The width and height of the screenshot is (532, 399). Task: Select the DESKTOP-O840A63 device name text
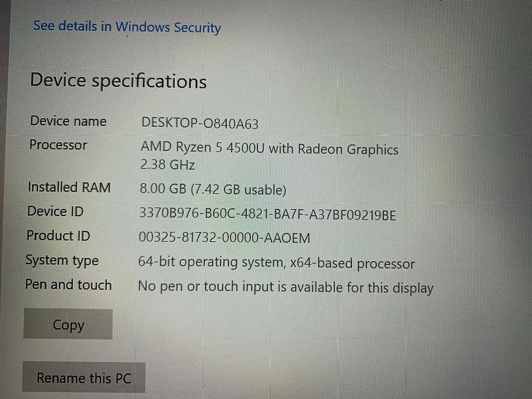pos(200,123)
